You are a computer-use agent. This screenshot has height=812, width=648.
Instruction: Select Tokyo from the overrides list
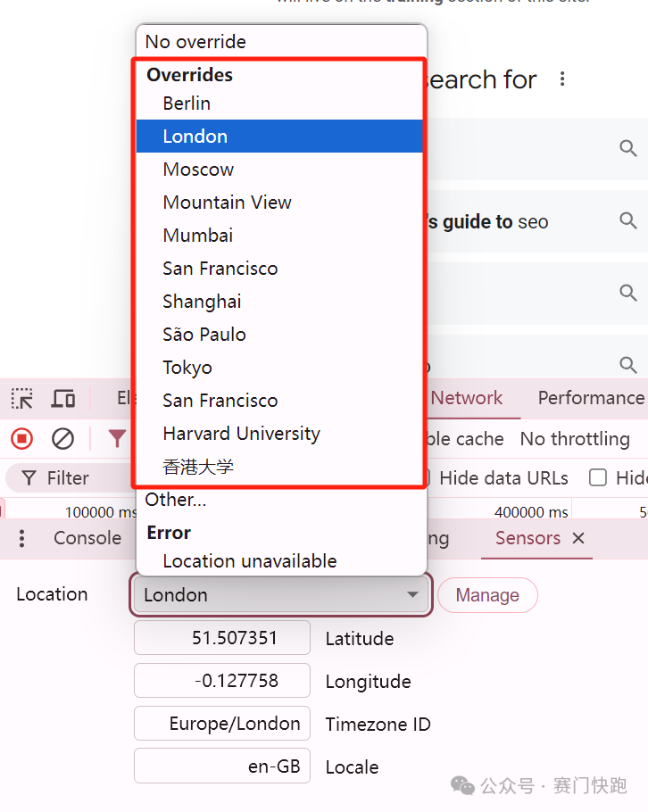click(x=187, y=368)
